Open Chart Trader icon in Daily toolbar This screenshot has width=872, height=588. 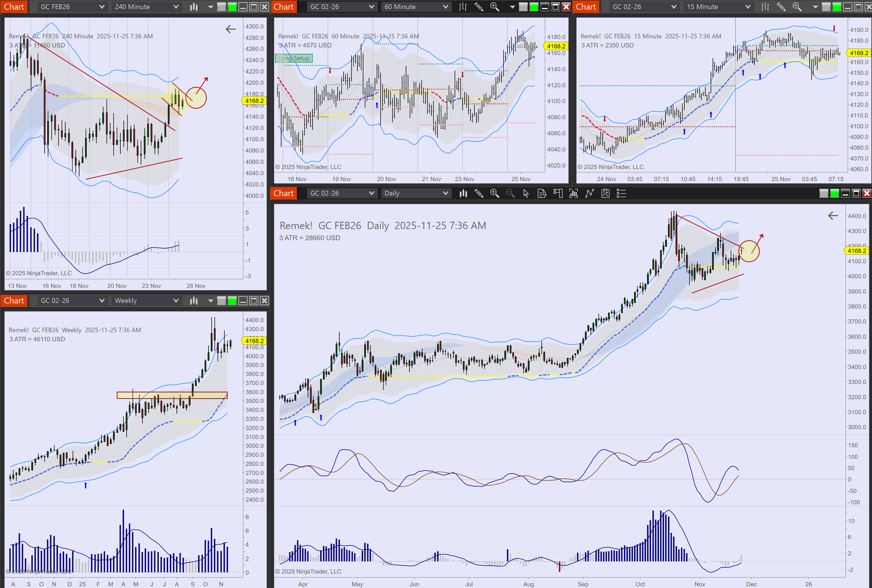coord(558,194)
